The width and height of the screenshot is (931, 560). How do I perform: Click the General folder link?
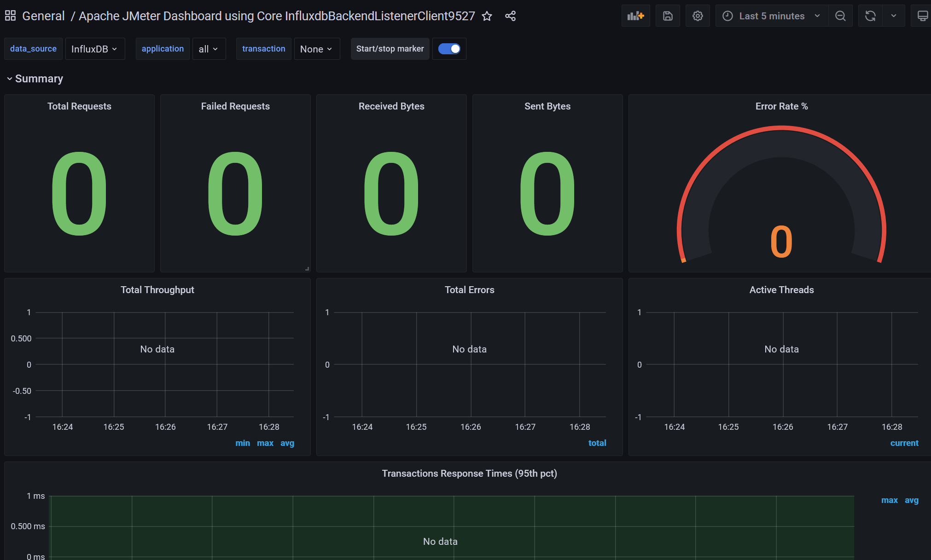click(43, 16)
